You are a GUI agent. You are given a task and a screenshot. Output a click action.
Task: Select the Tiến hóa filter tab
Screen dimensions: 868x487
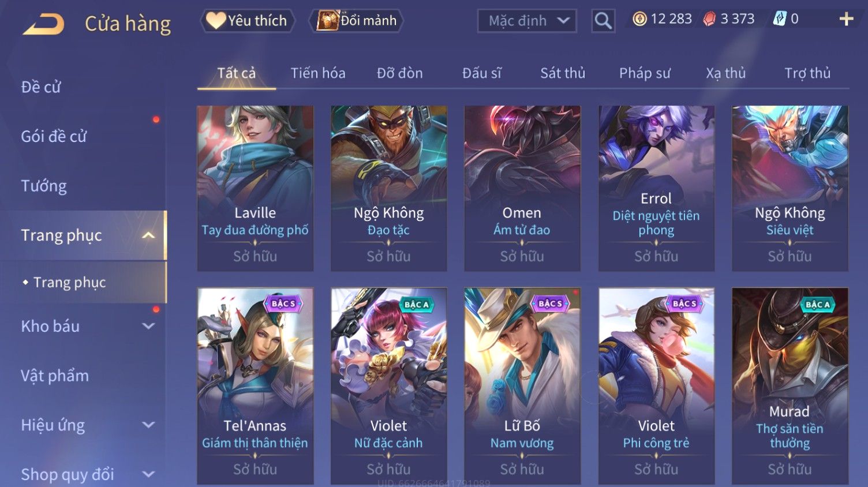pyautogui.click(x=318, y=73)
